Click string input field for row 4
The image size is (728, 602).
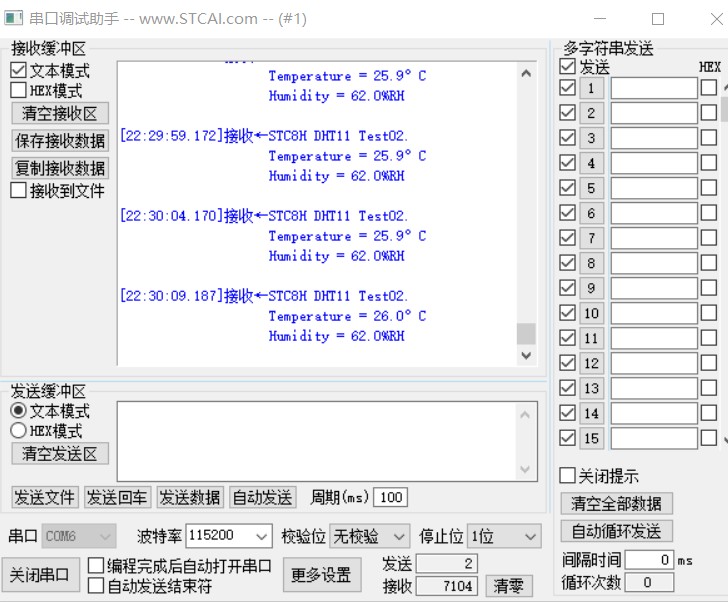click(x=654, y=163)
